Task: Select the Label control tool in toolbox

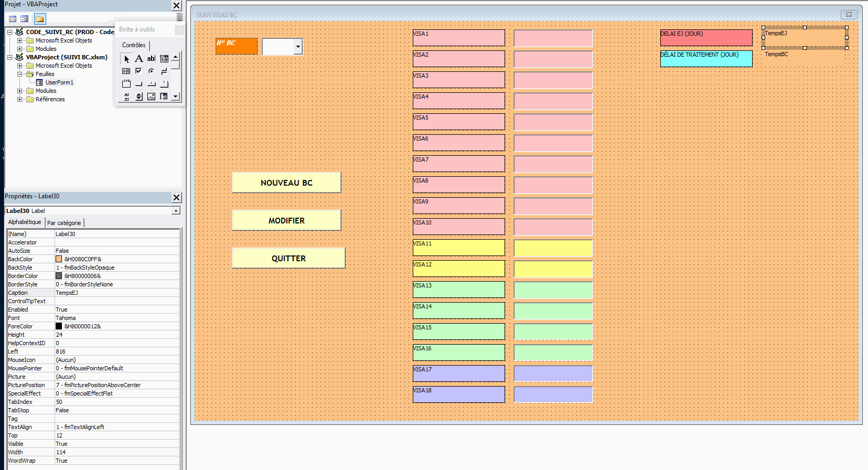Action: tap(138, 59)
